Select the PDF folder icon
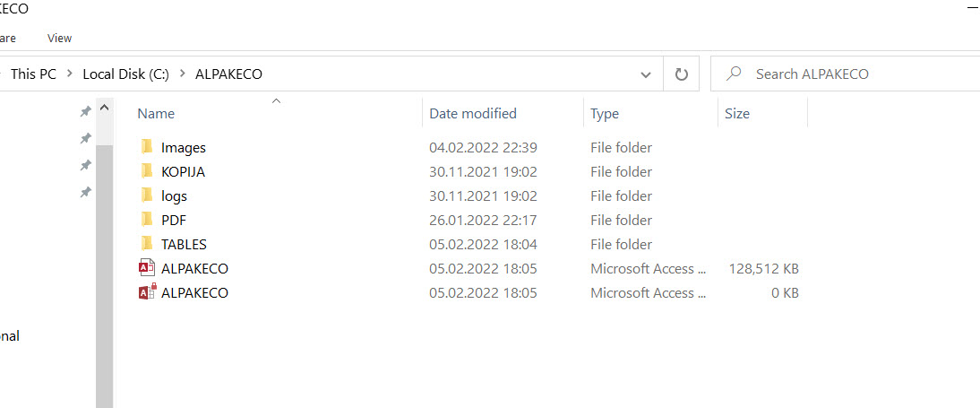The image size is (980, 408). pos(147,221)
